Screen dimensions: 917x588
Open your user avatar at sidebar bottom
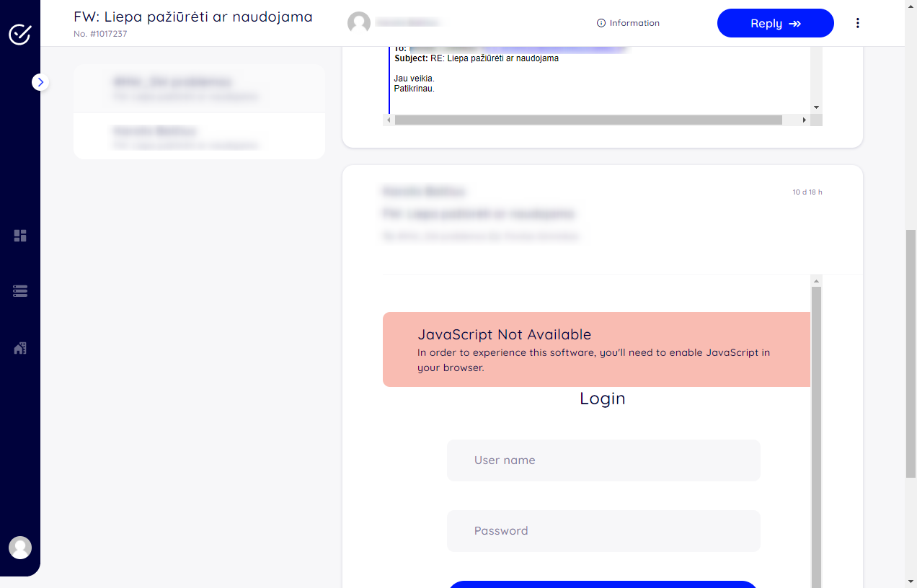pos(20,548)
